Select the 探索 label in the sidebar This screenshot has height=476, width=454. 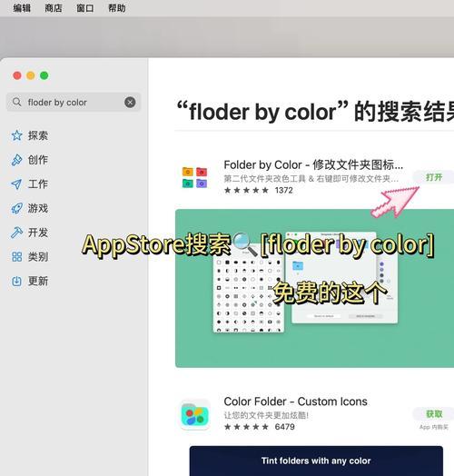pyautogui.click(x=38, y=135)
